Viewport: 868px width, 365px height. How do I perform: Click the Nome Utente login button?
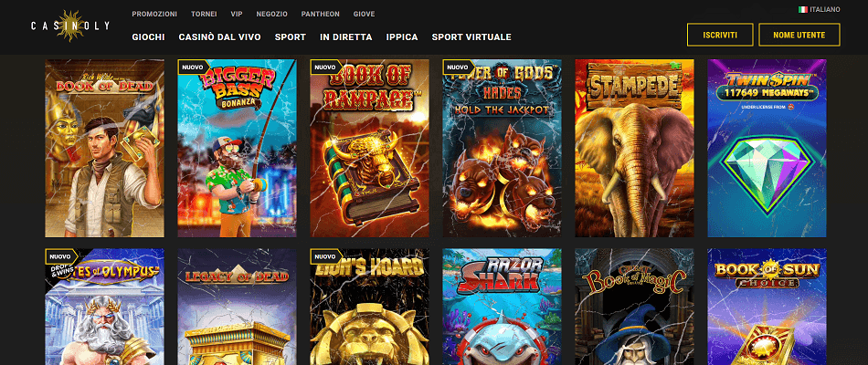click(799, 35)
